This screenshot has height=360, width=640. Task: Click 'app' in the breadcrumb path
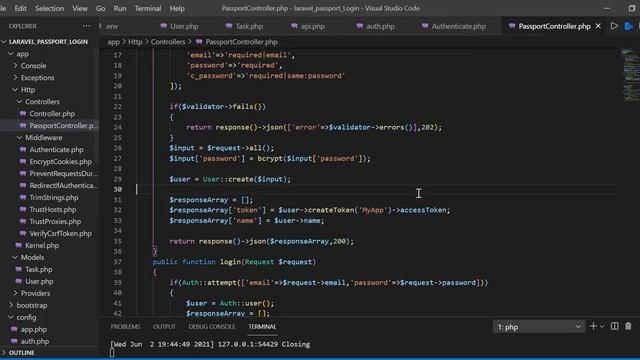[113, 42]
